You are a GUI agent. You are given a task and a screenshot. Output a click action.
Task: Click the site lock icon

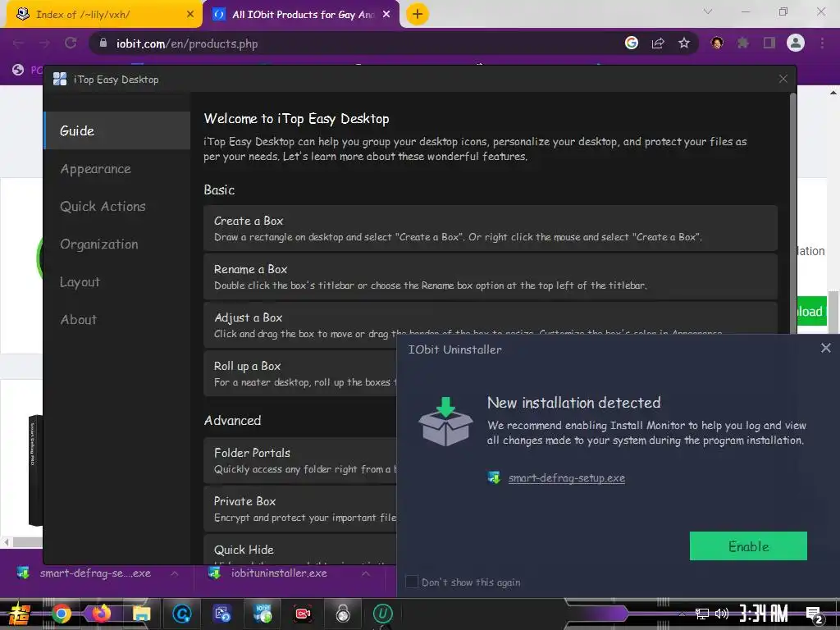(x=103, y=43)
